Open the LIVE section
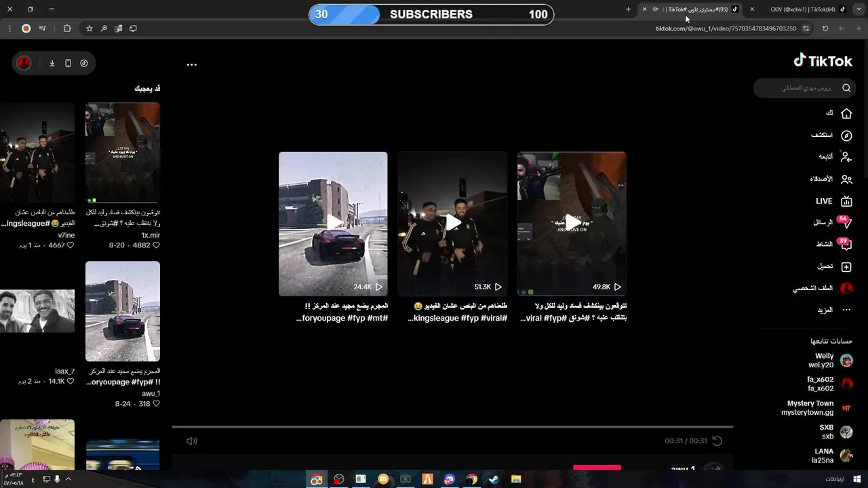The width and height of the screenshot is (868, 488). (x=834, y=201)
